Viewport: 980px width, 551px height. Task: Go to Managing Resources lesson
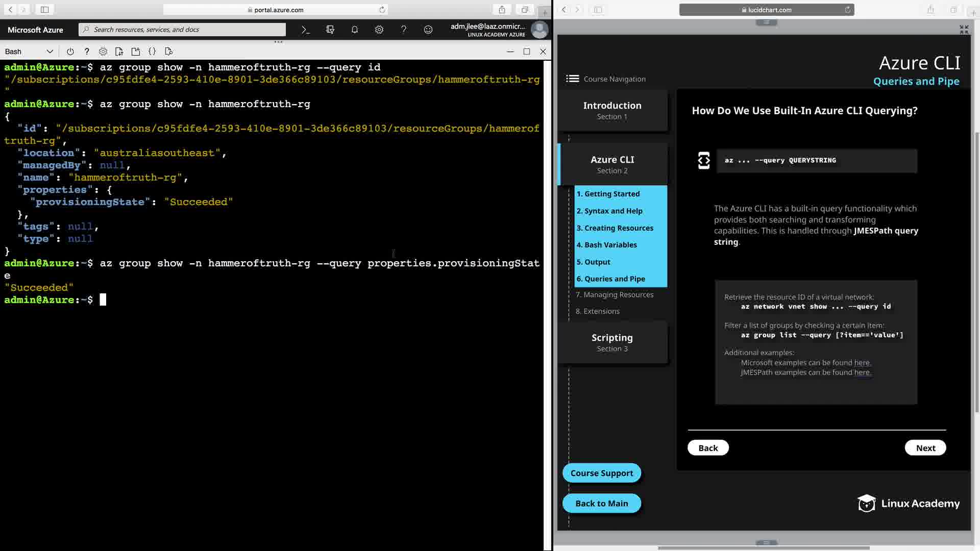618,294
